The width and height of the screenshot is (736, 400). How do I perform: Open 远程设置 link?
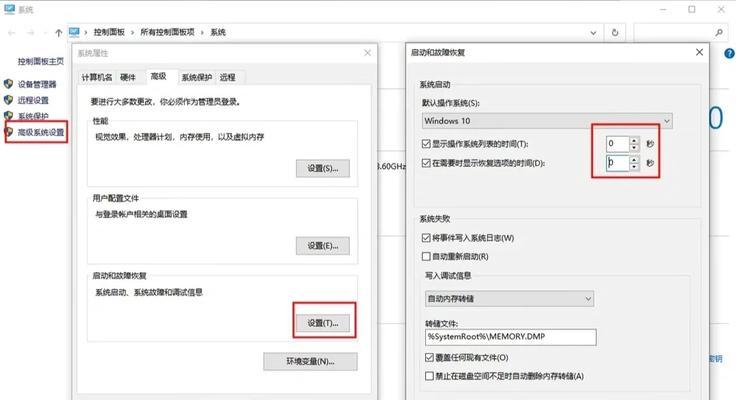(33, 100)
